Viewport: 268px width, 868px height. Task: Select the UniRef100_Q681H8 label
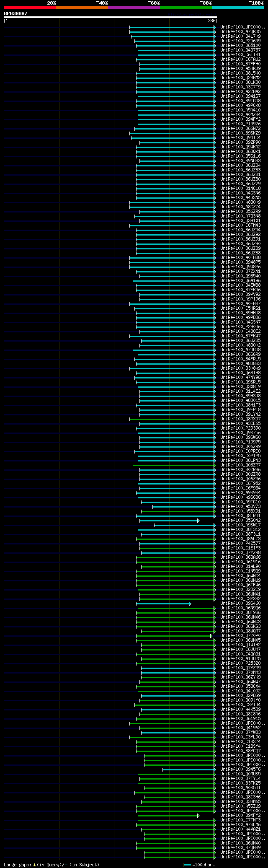pyautogui.click(x=240, y=373)
